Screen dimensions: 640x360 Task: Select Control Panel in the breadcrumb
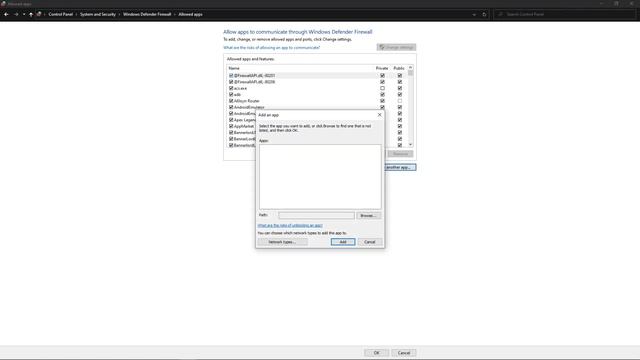60,14
